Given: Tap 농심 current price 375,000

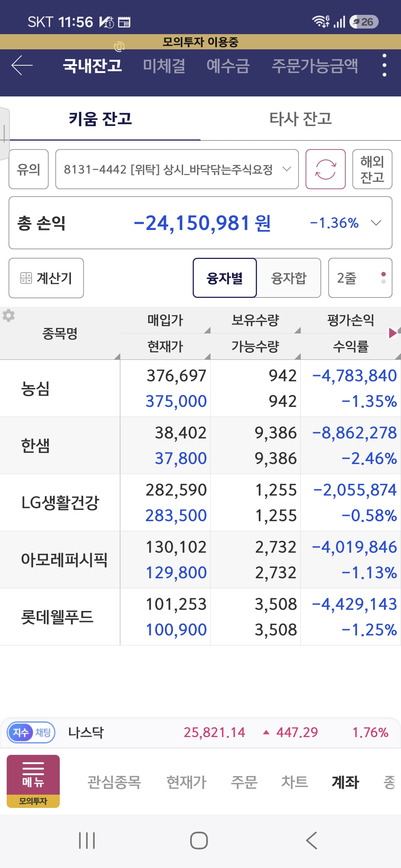Looking at the screenshot, I should [176, 401].
